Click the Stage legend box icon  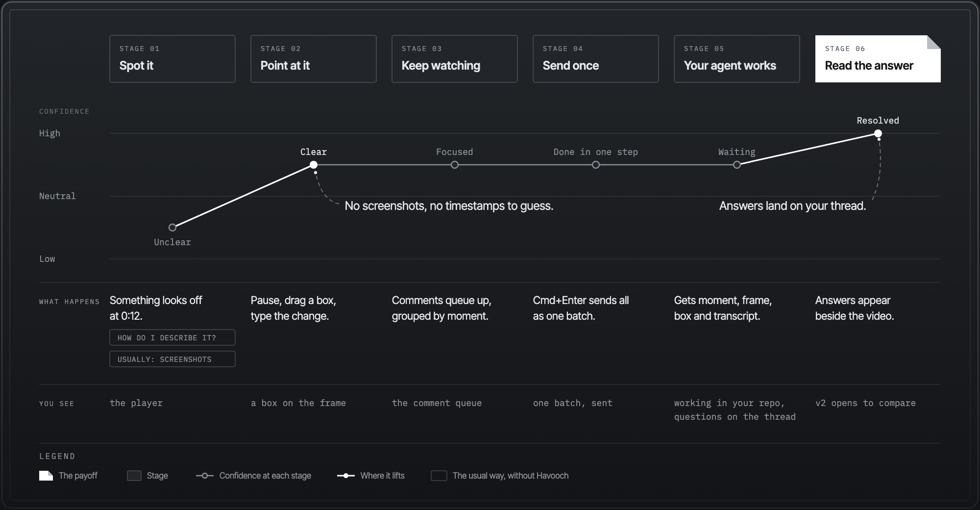(134, 476)
